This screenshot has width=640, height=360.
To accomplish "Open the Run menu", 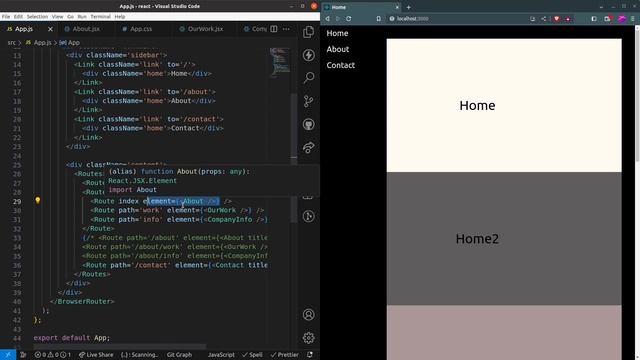I will coord(82,17).
